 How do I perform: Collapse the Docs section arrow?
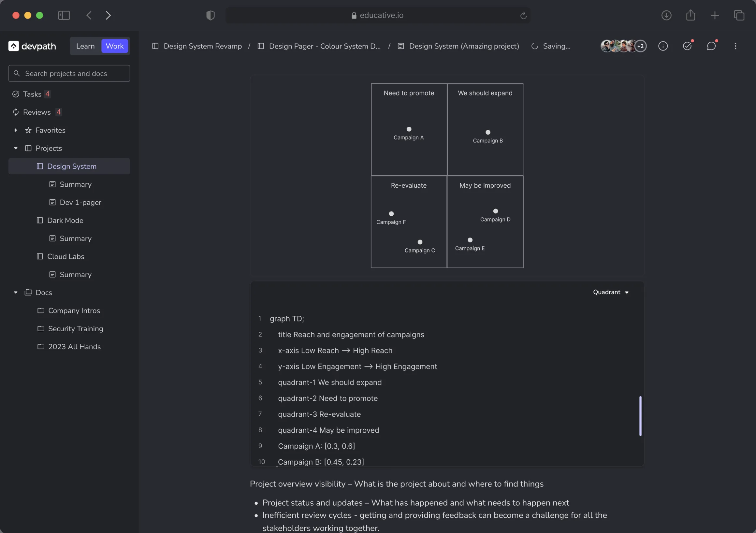15,292
